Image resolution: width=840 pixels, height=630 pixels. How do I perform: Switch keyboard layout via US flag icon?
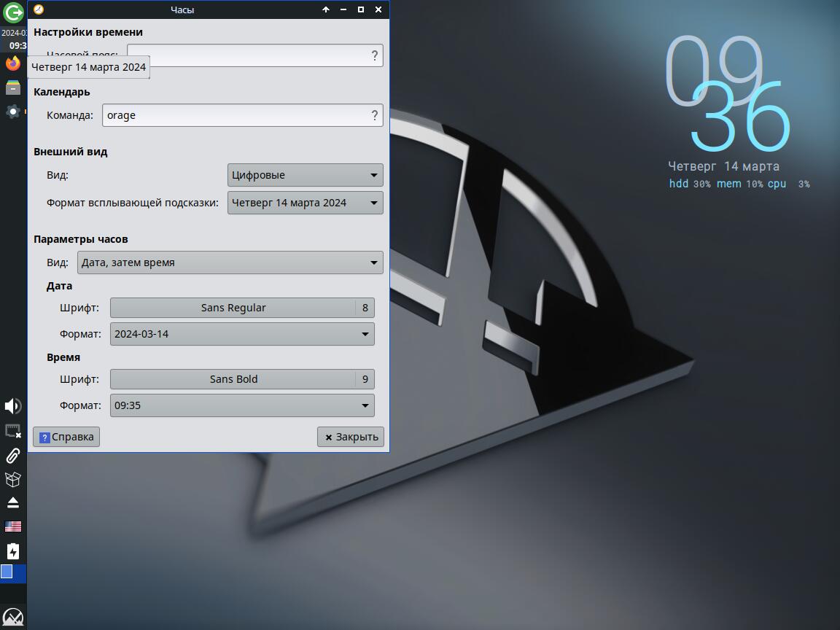pos(13,526)
